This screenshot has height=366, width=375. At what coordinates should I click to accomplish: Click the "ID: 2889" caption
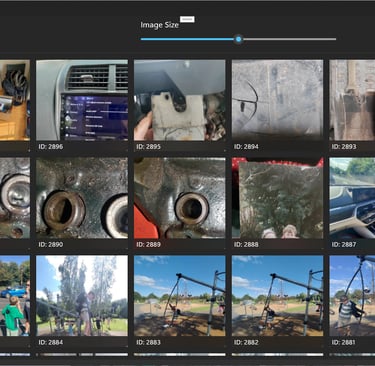(x=148, y=244)
